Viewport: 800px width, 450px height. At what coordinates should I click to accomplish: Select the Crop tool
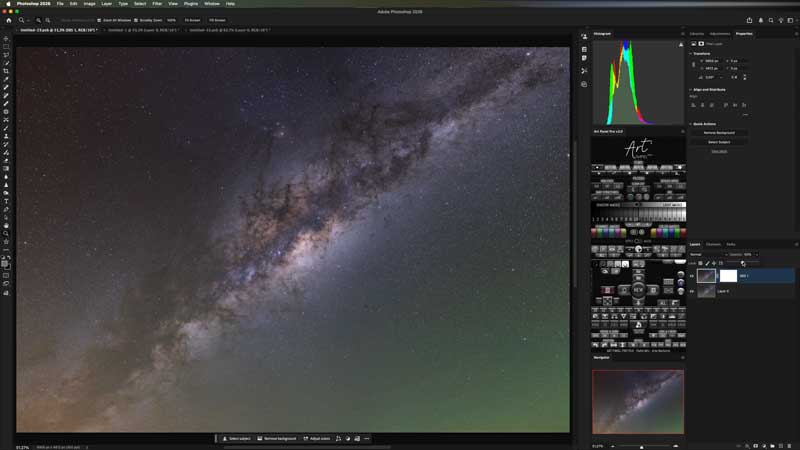pos(6,71)
